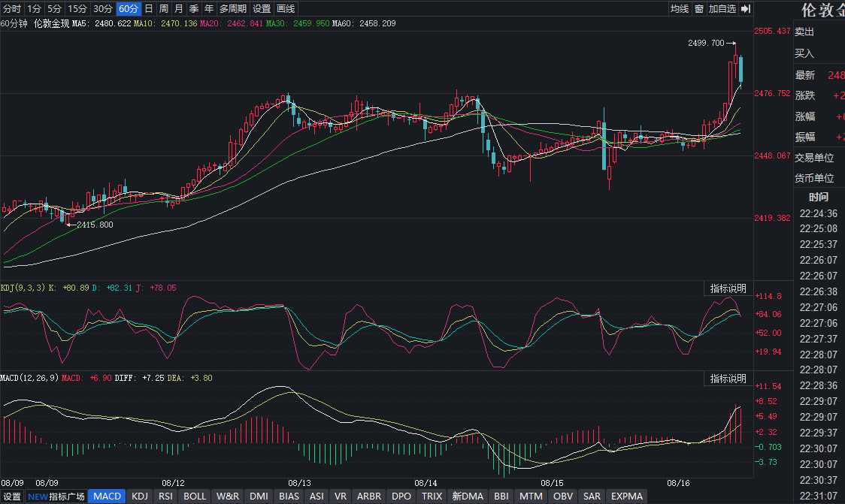
Task: Click the 22:31:07 time entry
Action: pyautogui.click(x=819, y=496)
